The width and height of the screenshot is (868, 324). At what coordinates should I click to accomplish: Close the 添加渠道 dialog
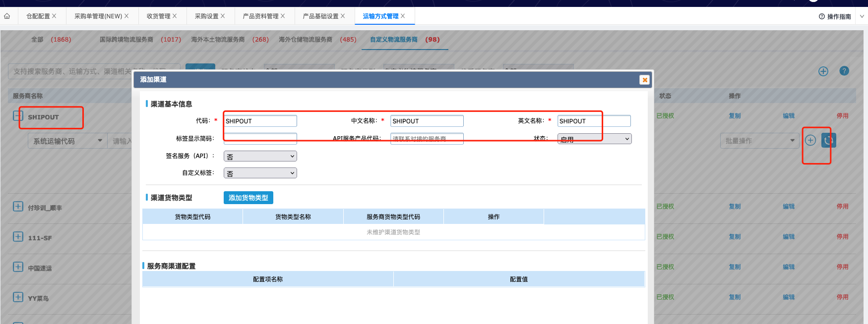point(644,80)
